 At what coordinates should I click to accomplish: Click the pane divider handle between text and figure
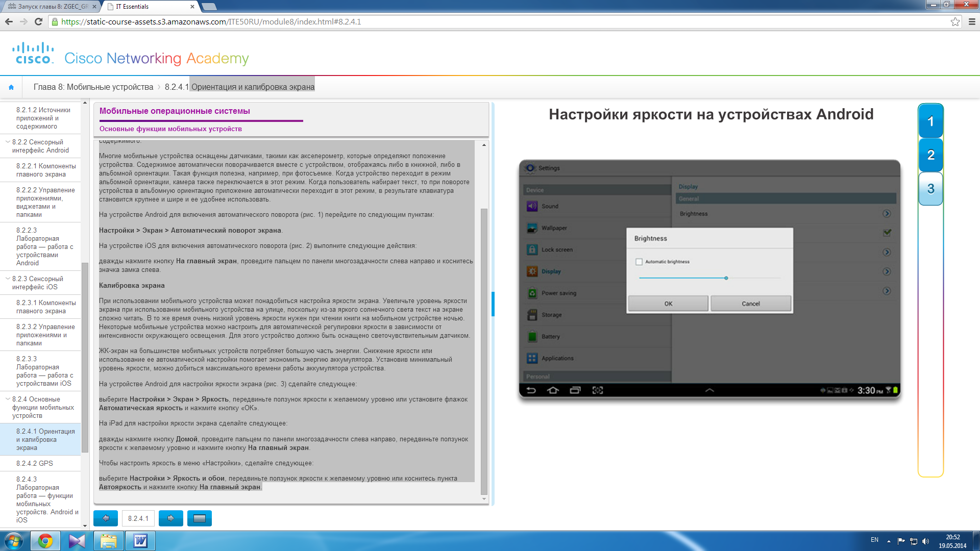(x=493, y=304)
